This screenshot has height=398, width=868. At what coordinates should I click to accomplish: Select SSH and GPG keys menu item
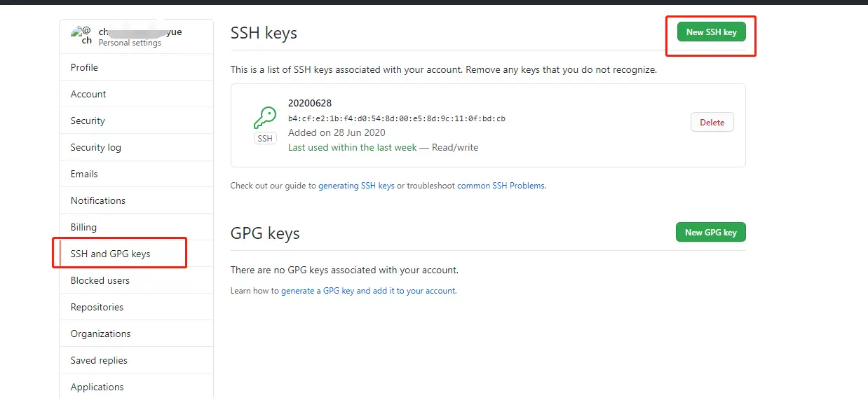click(111, 254)
